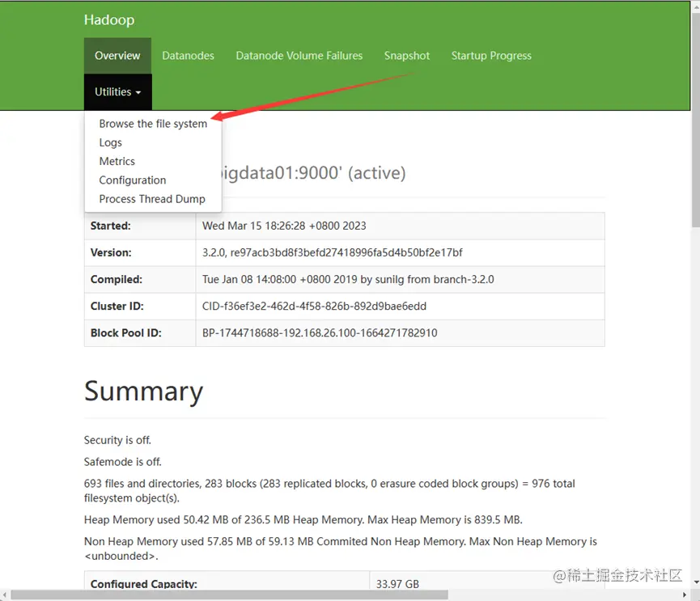Select the Compiled info value
The image size is (700, 601).
348,279
